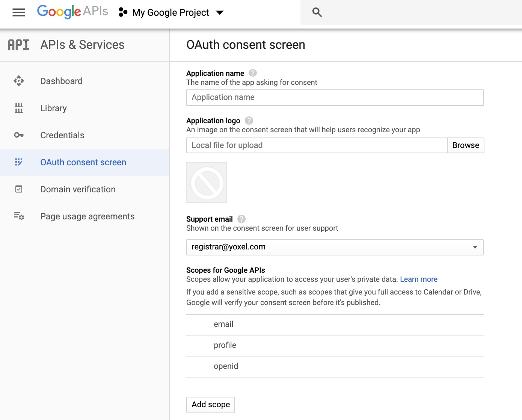Click the Library icon in sidebar
Viewport: 522px width, 420px height.
point(19,108)
